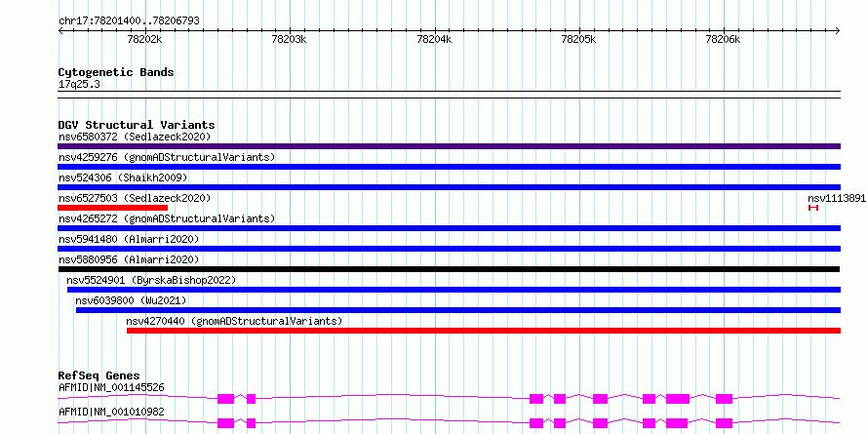The height and width of the screenshot is (434, 868).
Task: Click the Cytogenetic Bands track title
Action: (x=116, y=72)
